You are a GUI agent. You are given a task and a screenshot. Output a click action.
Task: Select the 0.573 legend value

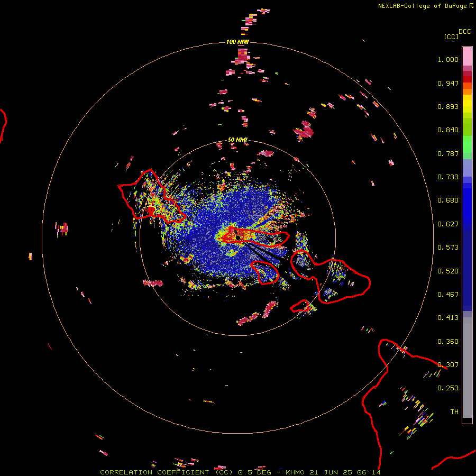(x=448, y=248)
